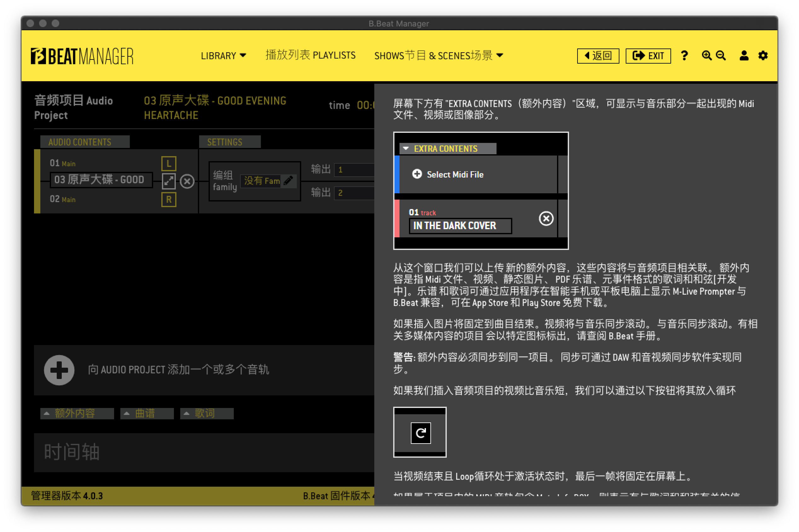Click the 输出 1 output field
799x532 pixels.
[354, 170]
